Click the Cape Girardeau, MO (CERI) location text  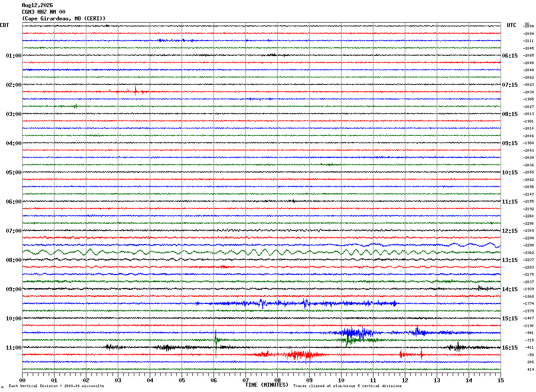[x=64, y=19]
